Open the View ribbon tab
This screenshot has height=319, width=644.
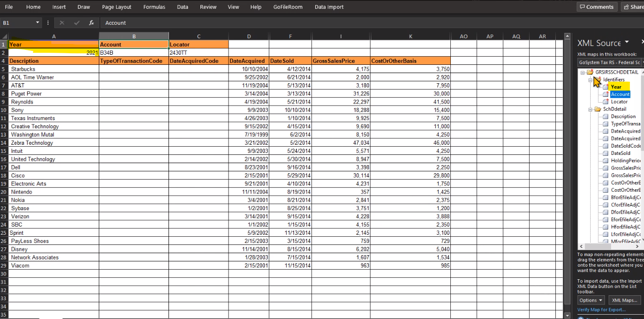click(x=233, y=7)
